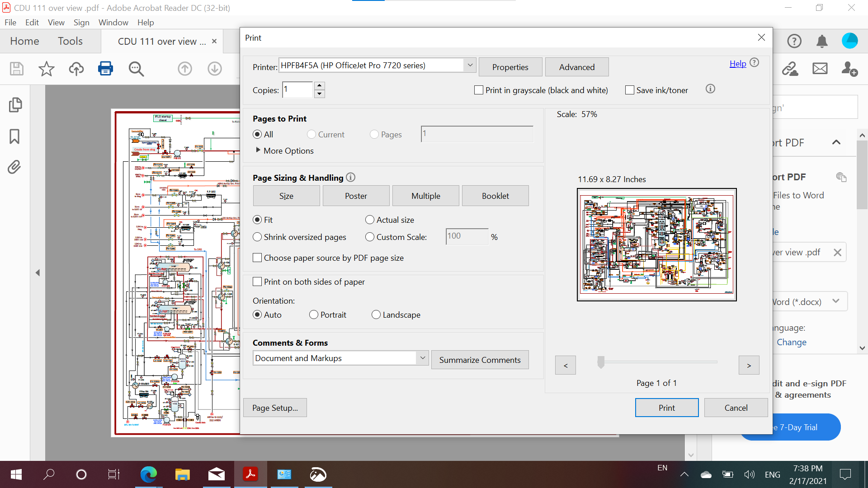Collapse the left navigation pane arrow

pos(38,272)
